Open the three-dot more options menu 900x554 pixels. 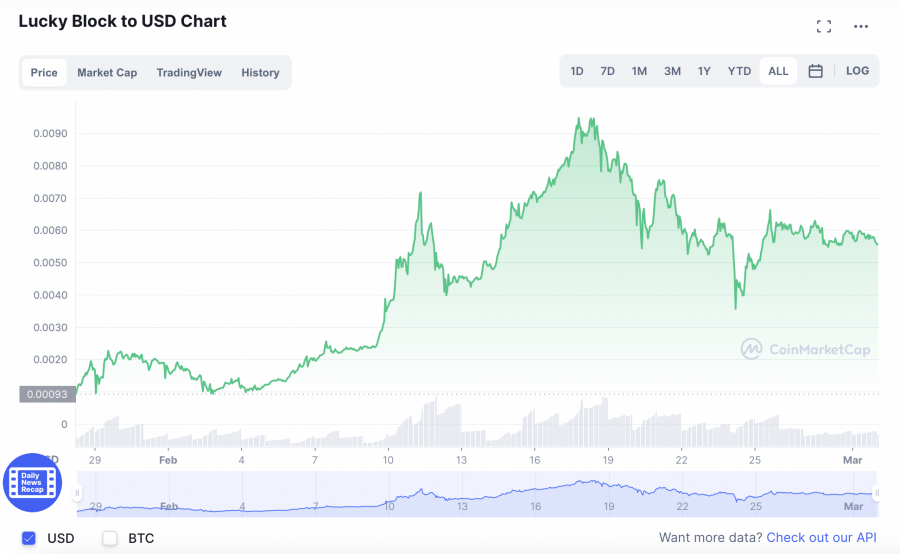(x=861, y=27)
